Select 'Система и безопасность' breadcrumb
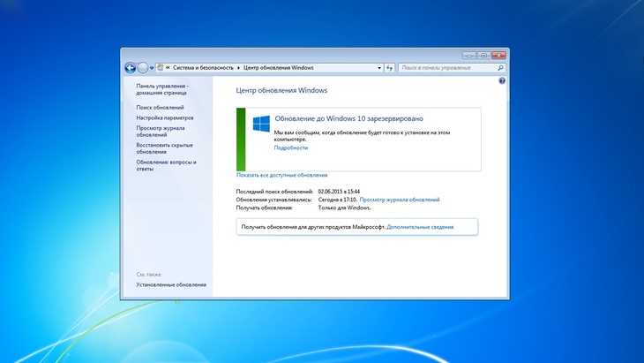 click(x=203, y=68)
